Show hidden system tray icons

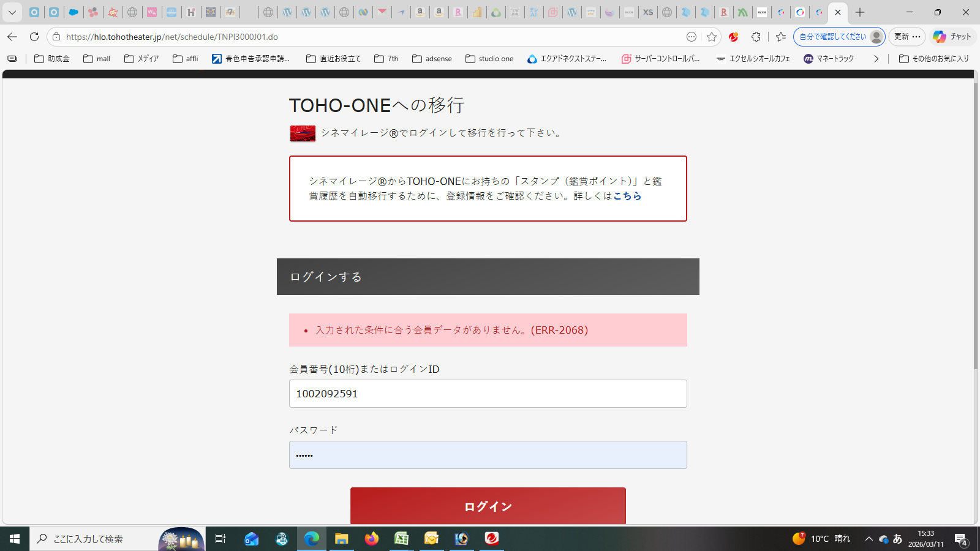[x=869, y=539]
